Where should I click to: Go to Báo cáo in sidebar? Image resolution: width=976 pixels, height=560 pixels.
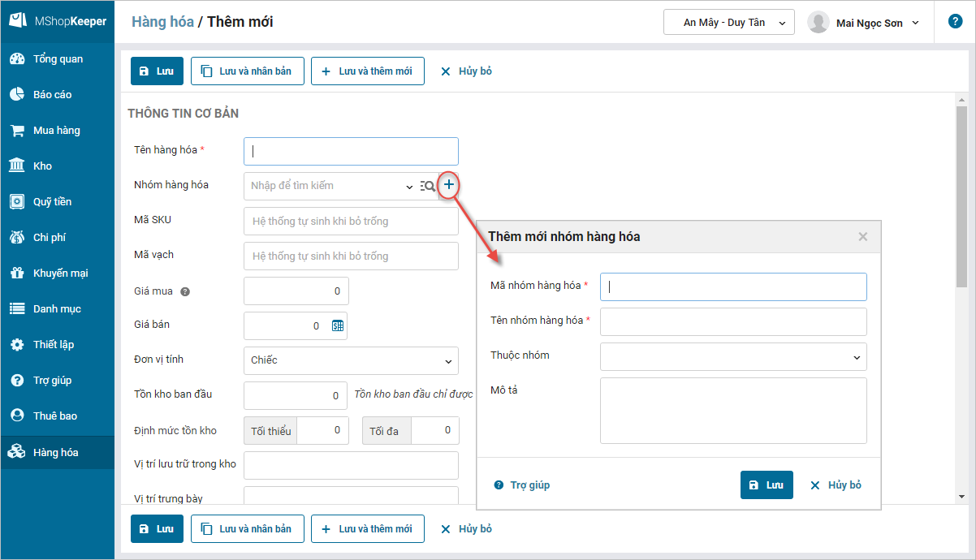[52, 94]
